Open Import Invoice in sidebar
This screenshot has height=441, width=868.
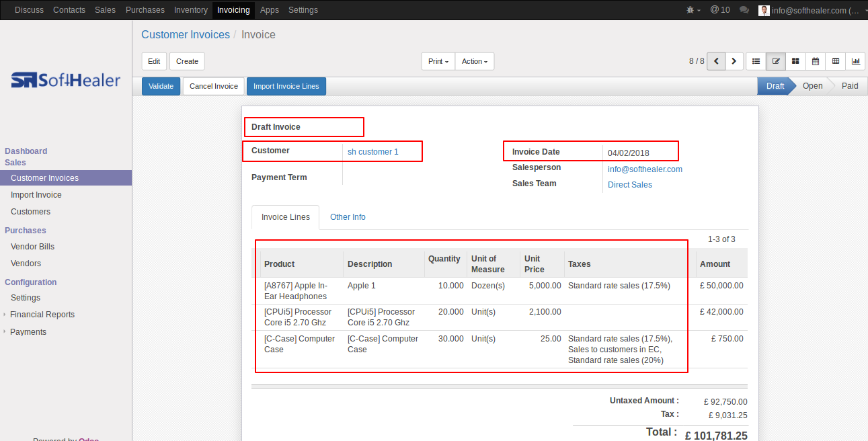[36, 195]
